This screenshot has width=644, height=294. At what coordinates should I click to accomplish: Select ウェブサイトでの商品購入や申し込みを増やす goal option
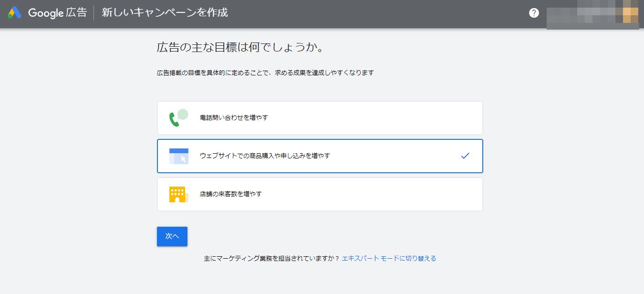(x=265, y=156)
